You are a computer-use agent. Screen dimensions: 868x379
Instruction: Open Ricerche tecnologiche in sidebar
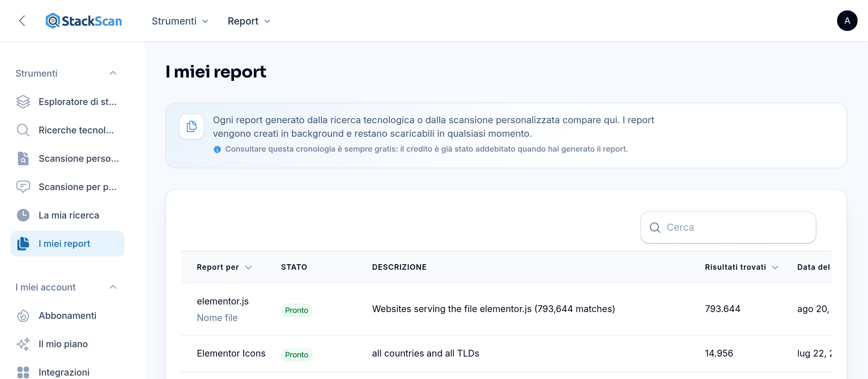pyautogui.click(x=67, y=130)
